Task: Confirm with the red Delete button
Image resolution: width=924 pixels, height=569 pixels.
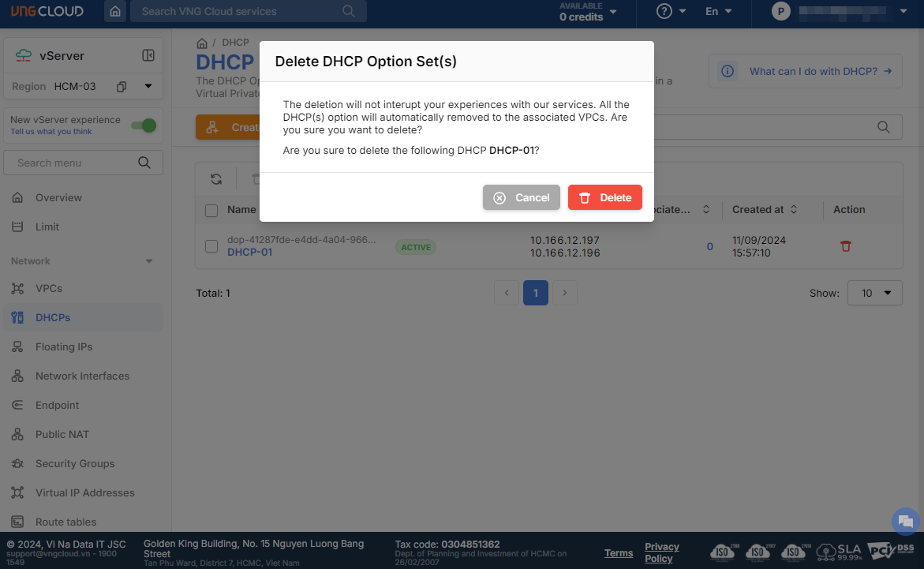Action: [604, 197]
